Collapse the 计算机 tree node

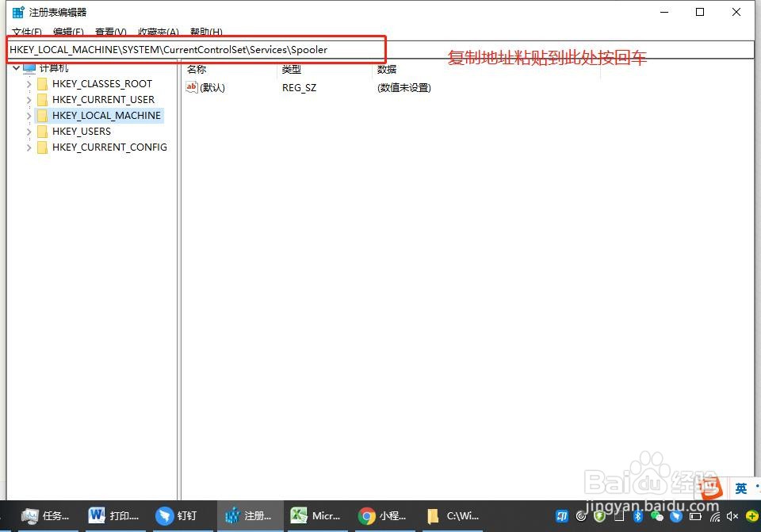click(16, 67)
